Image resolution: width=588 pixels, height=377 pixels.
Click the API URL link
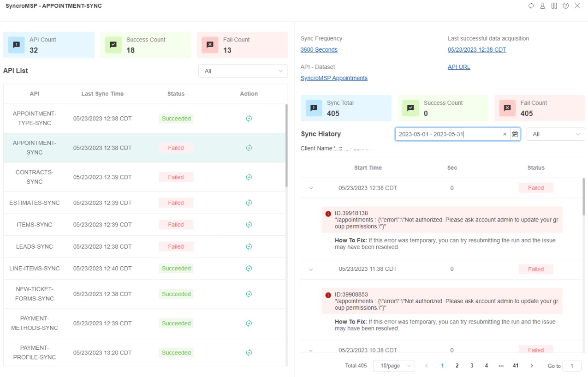459,67
